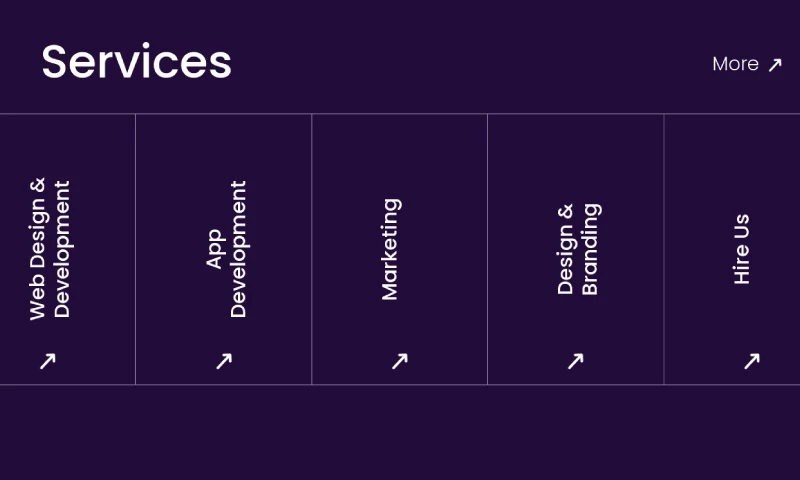Click the More link text
This screenshot has height=480, width=800.
735,64
